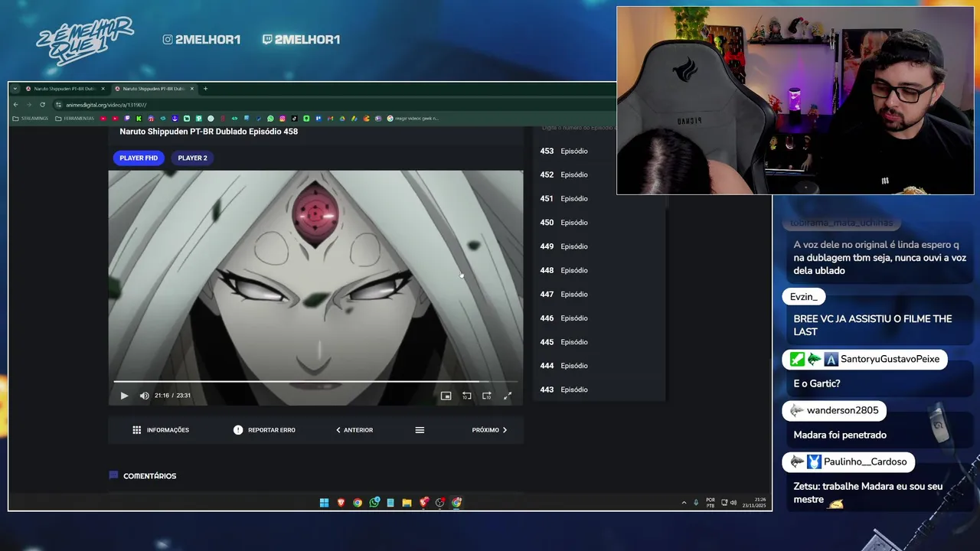Go back in browser history
Screen dimensions: 980x551
pos(16,104)
